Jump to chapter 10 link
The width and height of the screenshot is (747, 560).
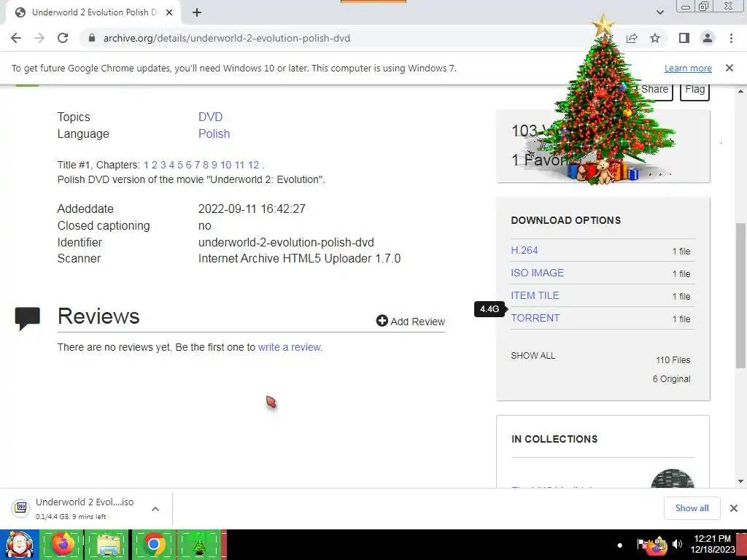226,165
